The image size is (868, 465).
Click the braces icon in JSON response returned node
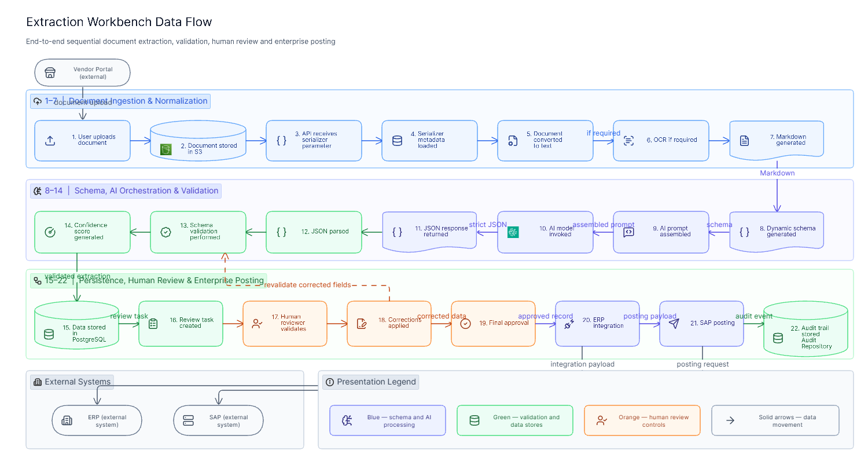click(x=398, y=232)
